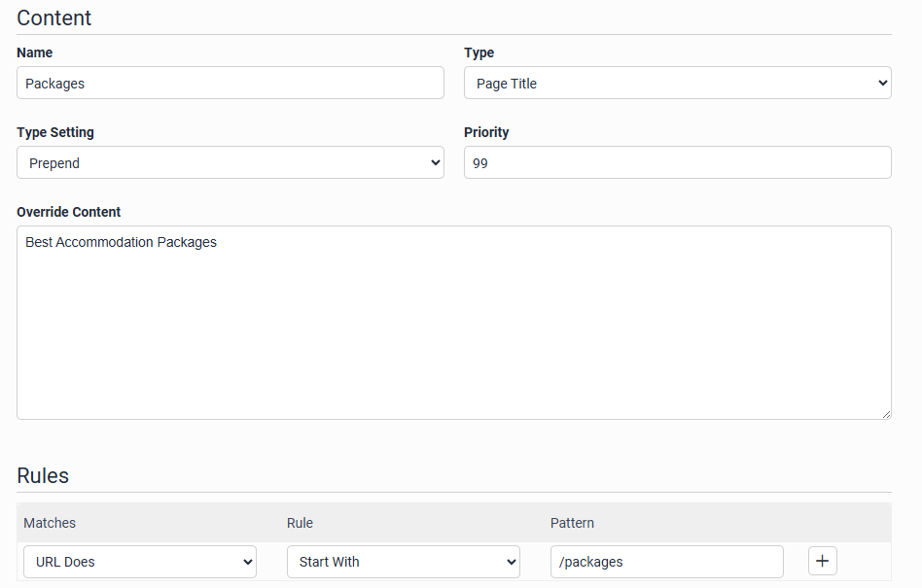Screen dimensions: 922x588
Task: Select the Pattern field containing /packages
Action: [666, 562]
